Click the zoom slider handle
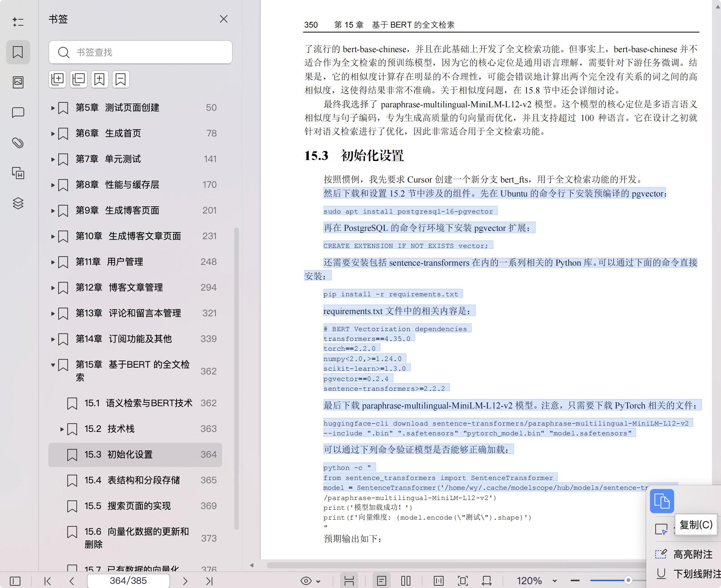Viewport: 721px width, 588px height. click(628, 580)
